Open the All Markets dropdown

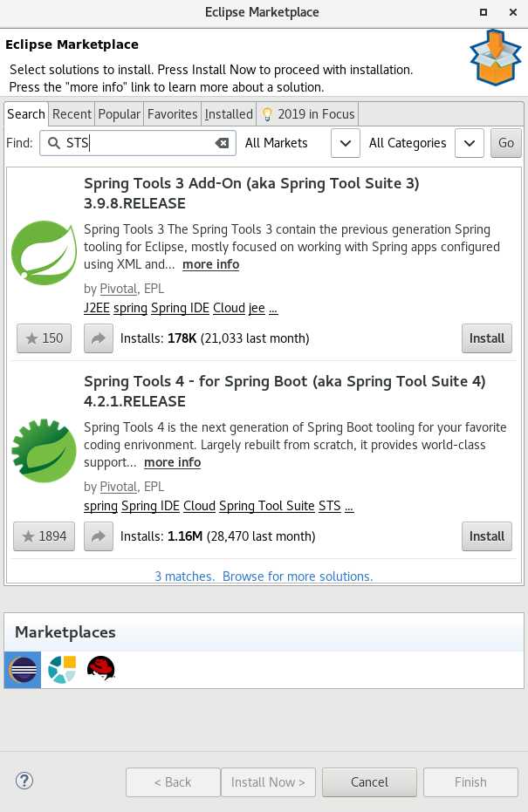coord(345,143)
